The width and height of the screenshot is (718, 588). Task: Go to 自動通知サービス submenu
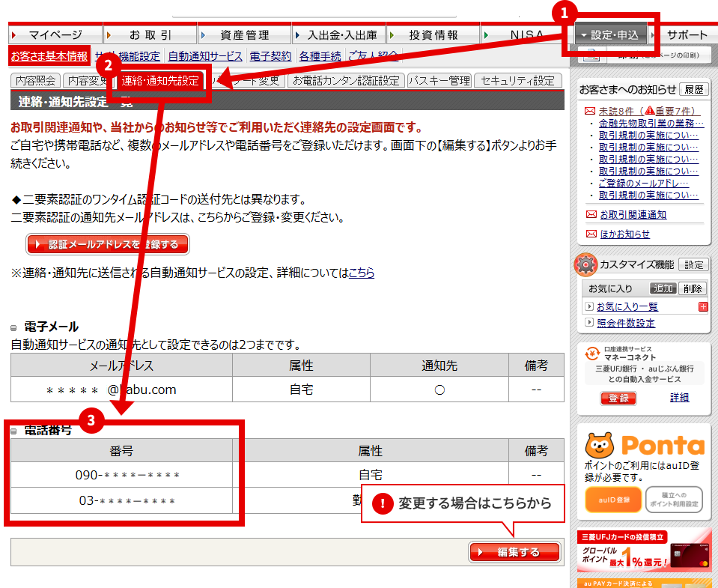pyautogui.click(x=204, y=56)
